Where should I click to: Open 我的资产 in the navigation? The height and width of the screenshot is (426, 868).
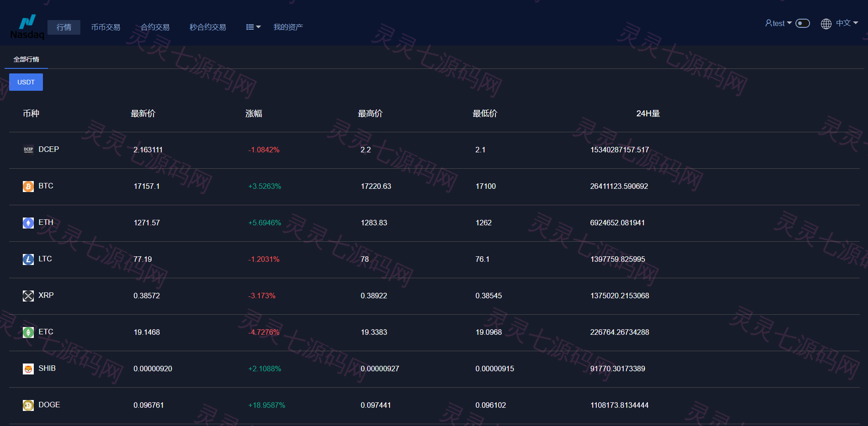coord(288,27)
